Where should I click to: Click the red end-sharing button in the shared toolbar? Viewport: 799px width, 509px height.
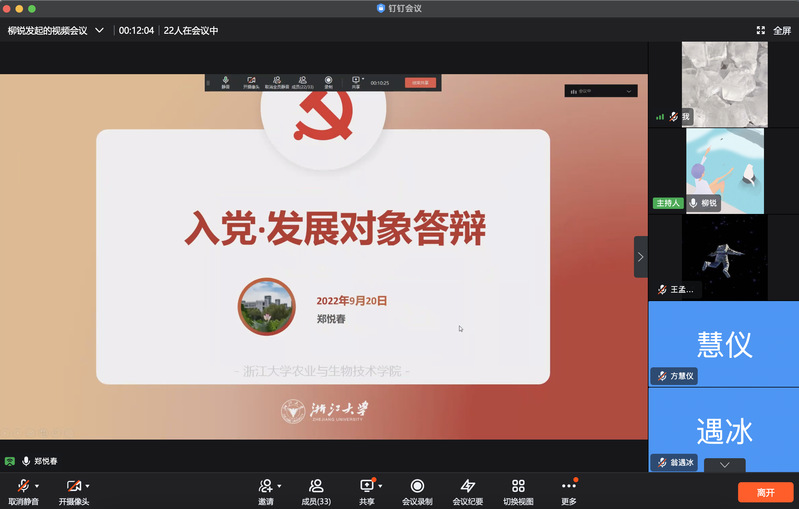point(420,83)
